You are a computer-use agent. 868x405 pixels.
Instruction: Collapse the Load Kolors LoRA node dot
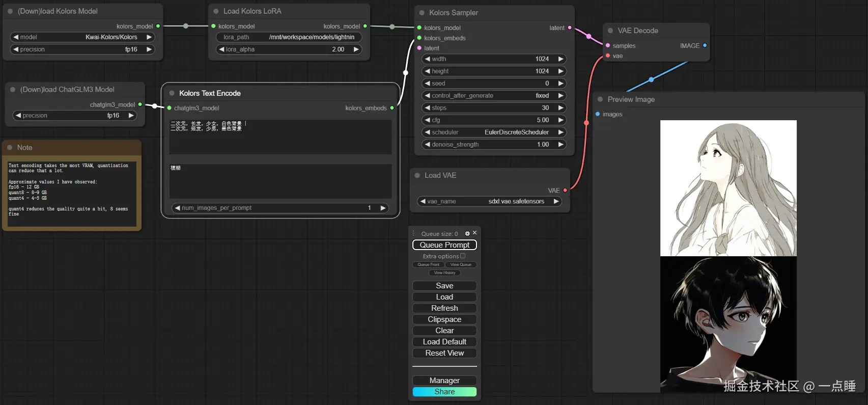pos(216,11)
